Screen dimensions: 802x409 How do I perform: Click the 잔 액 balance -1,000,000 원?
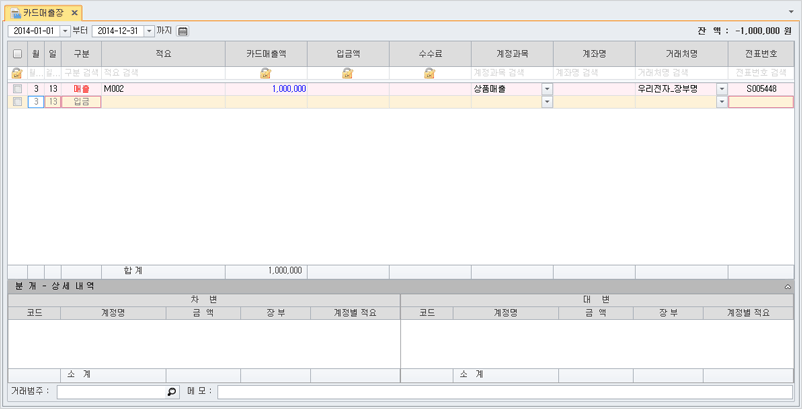744,31
